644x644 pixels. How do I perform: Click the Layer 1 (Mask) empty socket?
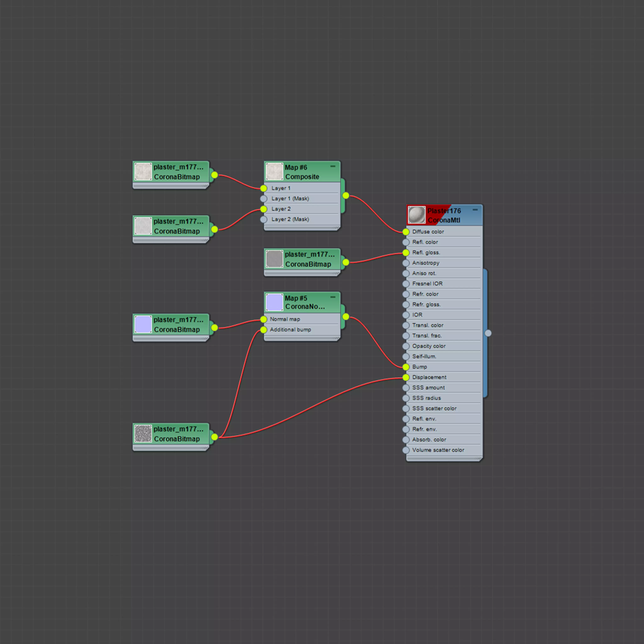[x=264, y=199]
